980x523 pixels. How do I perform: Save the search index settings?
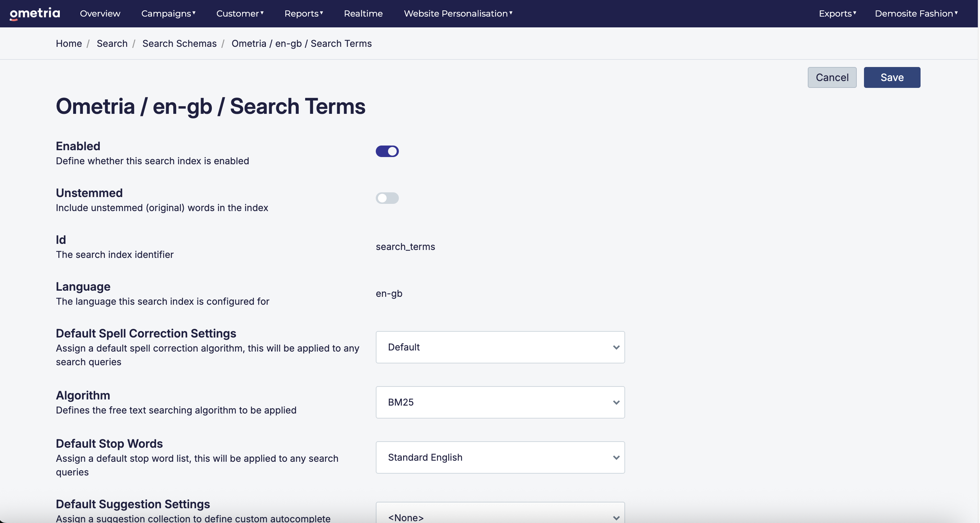click(892, 77)
